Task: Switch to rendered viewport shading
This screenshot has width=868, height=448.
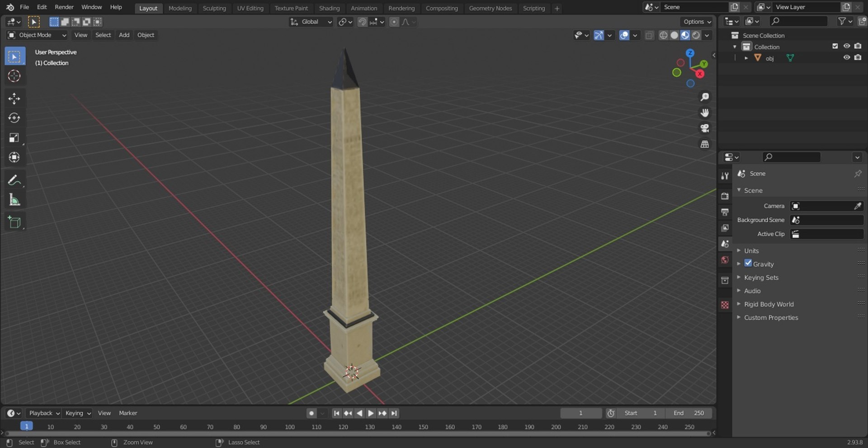Action: click(696, 35)
